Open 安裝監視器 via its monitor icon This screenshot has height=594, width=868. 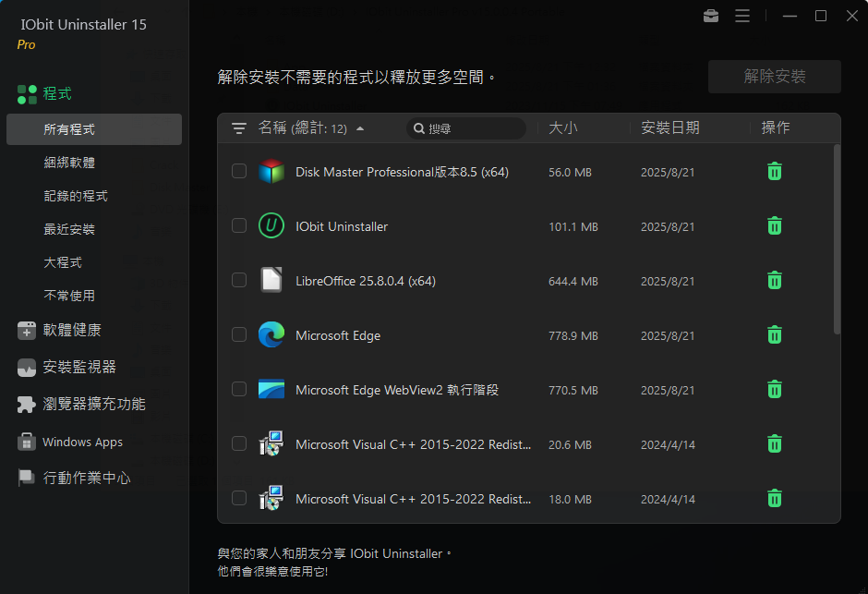click(27, 368)
